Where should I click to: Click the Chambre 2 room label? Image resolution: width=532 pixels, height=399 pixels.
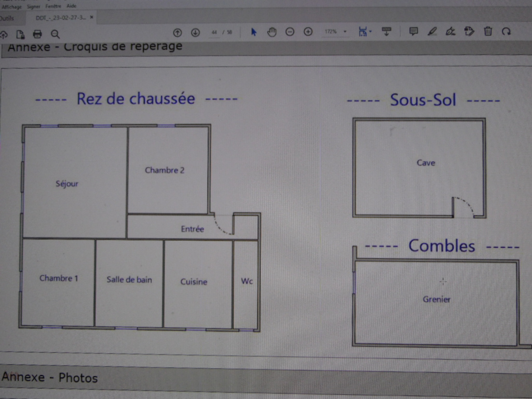point(164,170)
